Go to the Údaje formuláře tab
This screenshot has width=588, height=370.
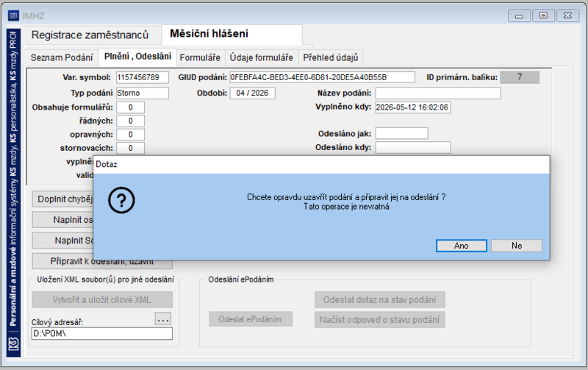(x=262, y=58)
